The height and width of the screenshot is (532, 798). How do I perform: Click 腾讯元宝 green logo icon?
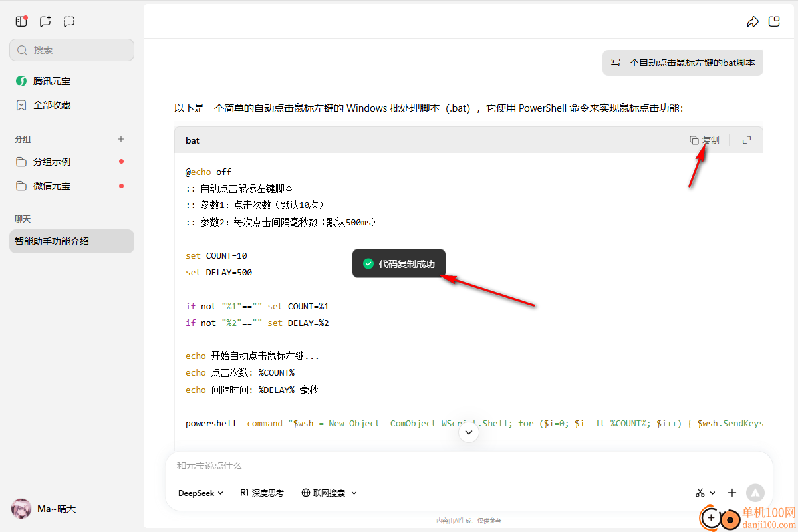pyautogui.click(x=21, y=81)
